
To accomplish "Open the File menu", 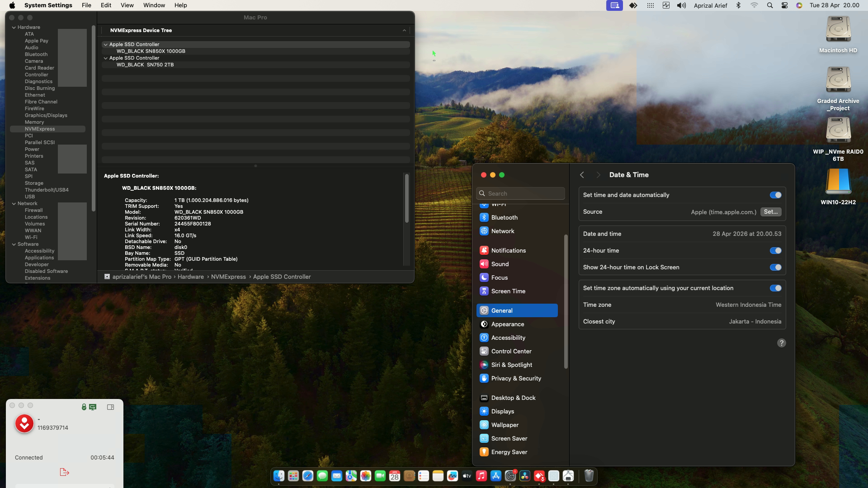I will coord(86,5).
